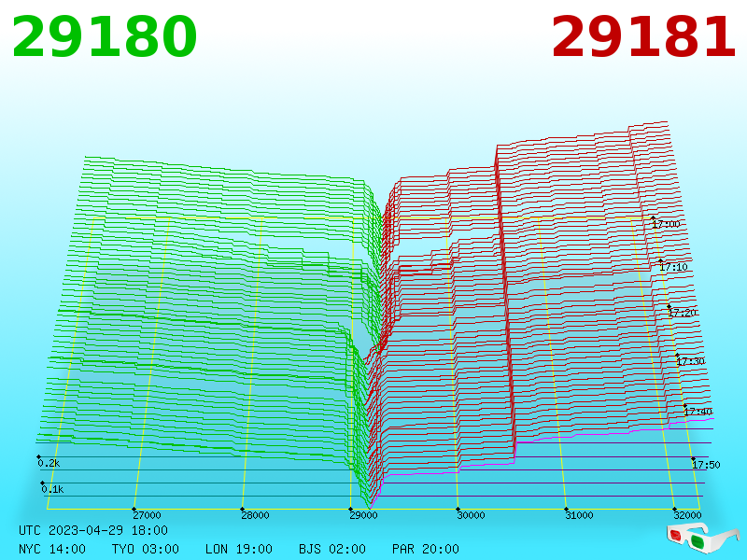Click the 3D anaglyph glasses icon
Viewport: 747px width, 560px height.
point(702,538)
